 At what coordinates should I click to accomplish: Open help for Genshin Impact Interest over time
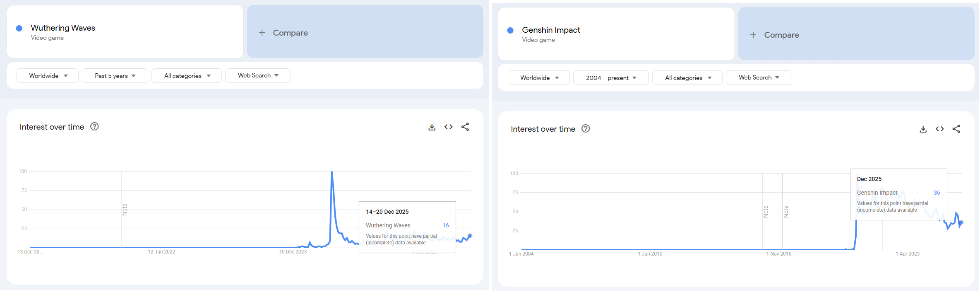[586, 129]
